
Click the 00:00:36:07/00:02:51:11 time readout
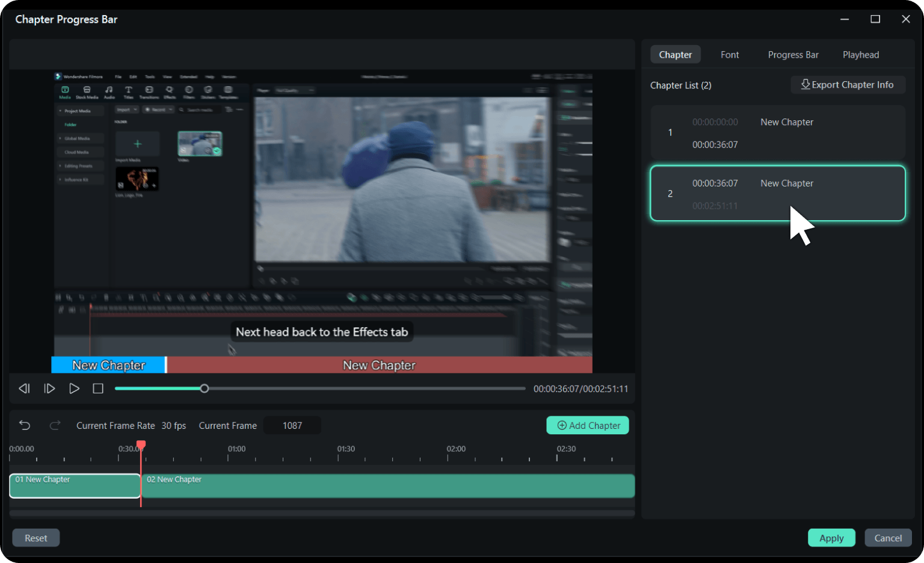click(x=581, y=389)
